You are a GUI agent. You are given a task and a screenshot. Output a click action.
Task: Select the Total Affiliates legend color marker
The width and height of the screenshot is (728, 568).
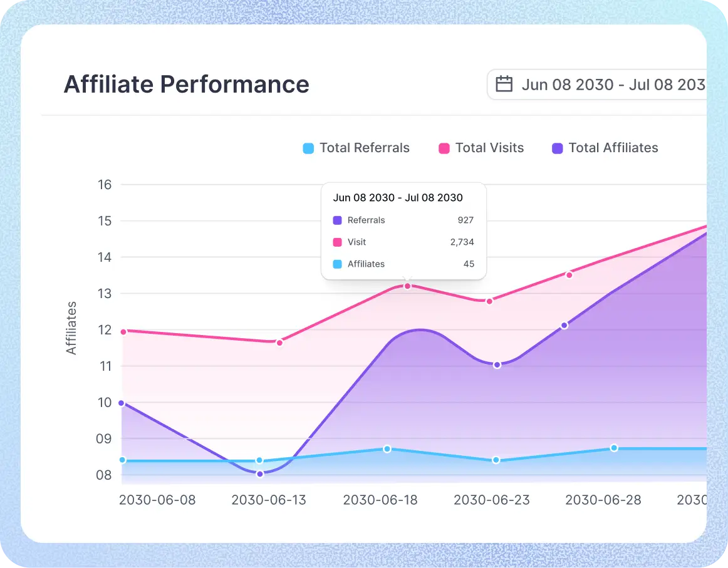[558, 148]
